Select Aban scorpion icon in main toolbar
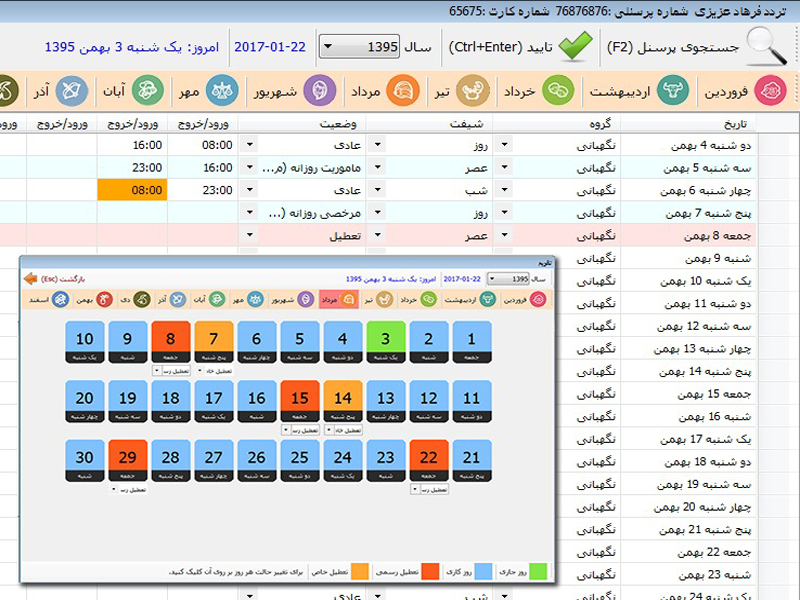Image resolution: width=800 pixels, height=600 pixels. click(147, 91)
